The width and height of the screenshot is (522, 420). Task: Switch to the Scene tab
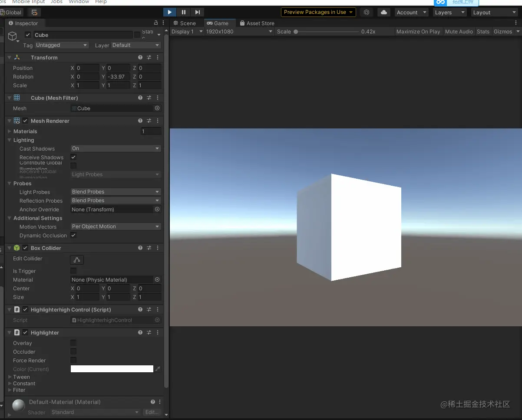185,23
